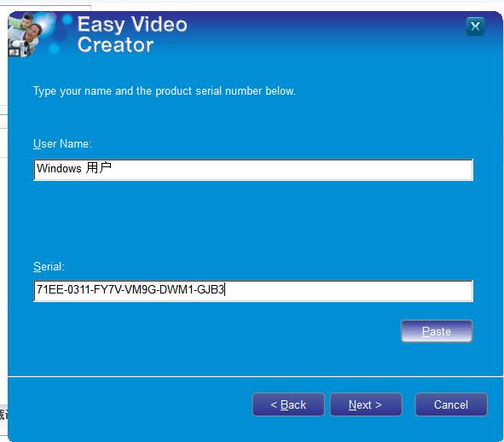Click the partial Chinese text at the bottom-left edge
The image size is (504, 442).
tap(4, 415)
